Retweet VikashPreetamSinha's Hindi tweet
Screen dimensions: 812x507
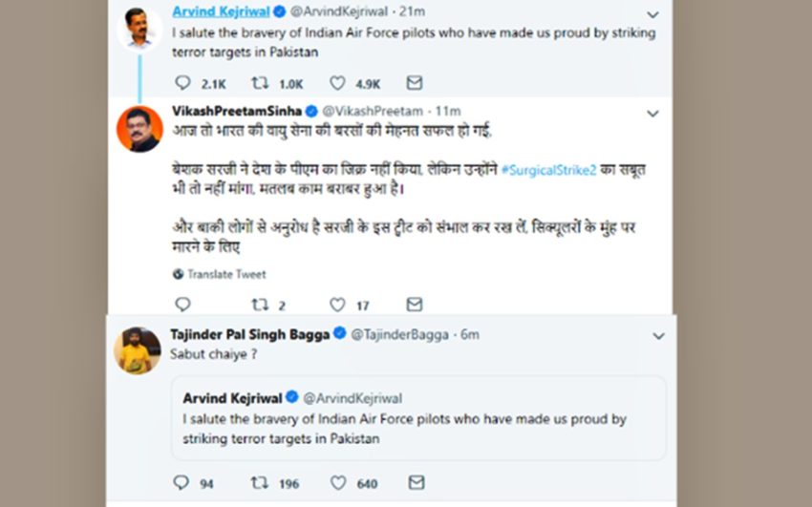[259, 305]
